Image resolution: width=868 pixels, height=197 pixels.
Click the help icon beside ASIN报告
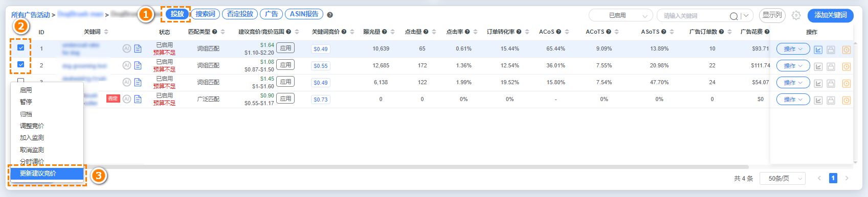[330, 15]
